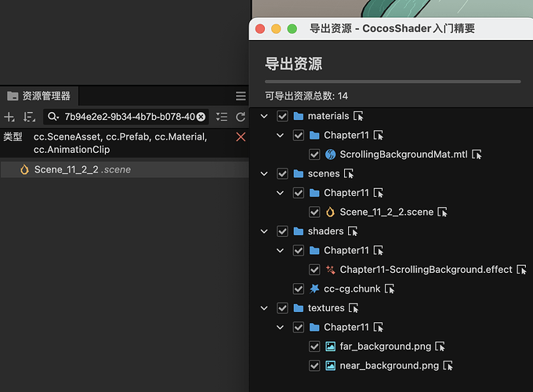Click locate icon beside textures folder
The height and width of the screenshot is (392, 533).
(354, 308)
